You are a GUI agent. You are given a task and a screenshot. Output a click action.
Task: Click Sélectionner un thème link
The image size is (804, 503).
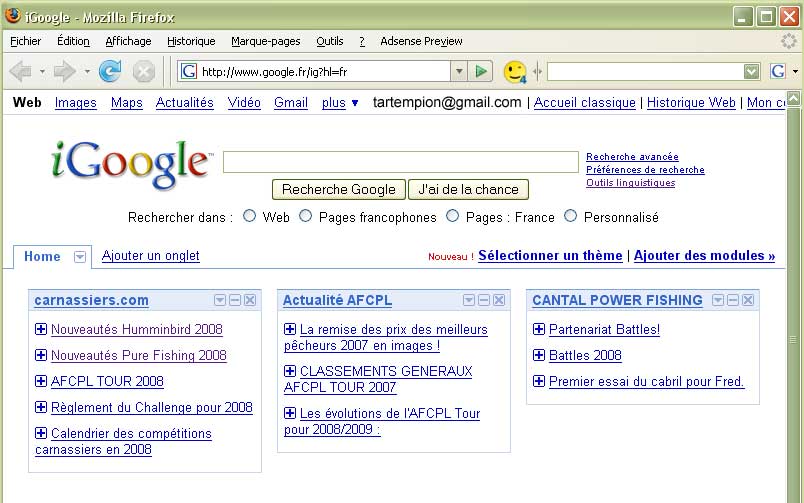tap(550, 255)
